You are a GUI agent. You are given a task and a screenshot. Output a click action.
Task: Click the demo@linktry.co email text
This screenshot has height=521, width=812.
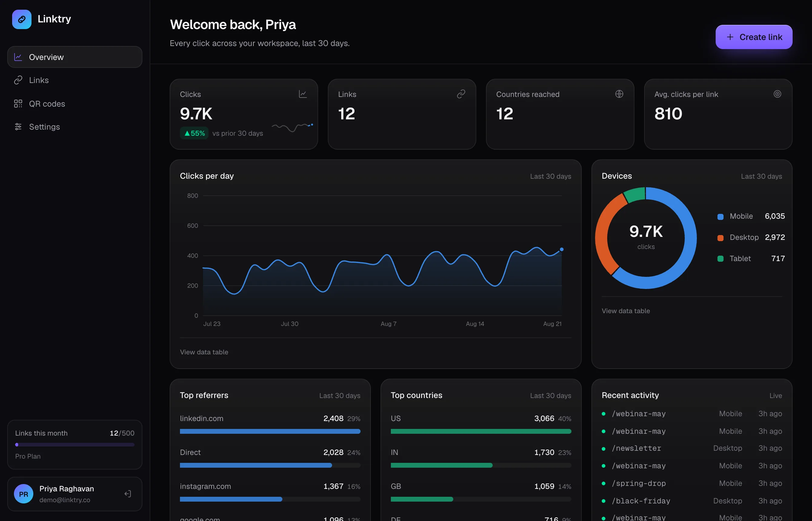65,500
